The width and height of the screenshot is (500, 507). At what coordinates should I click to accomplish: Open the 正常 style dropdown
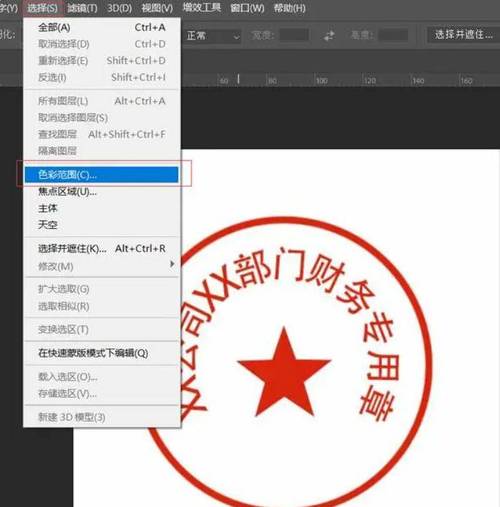coord(213,35)
